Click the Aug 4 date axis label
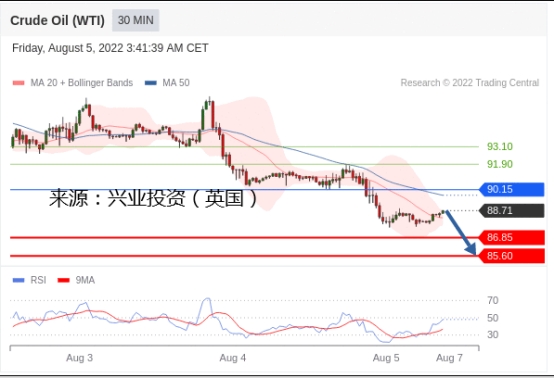The height and width of the screenshot is (379, 554). coord(232,358)
